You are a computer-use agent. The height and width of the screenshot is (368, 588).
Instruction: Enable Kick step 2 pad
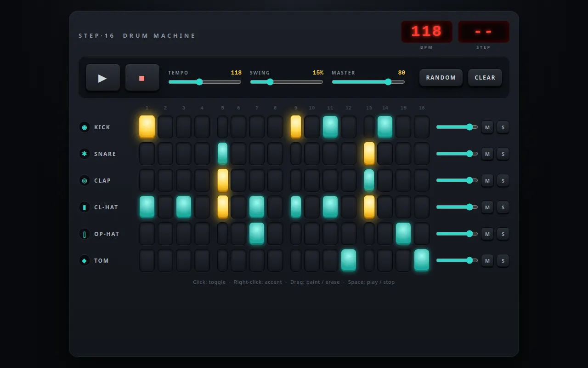coord(165,127)
